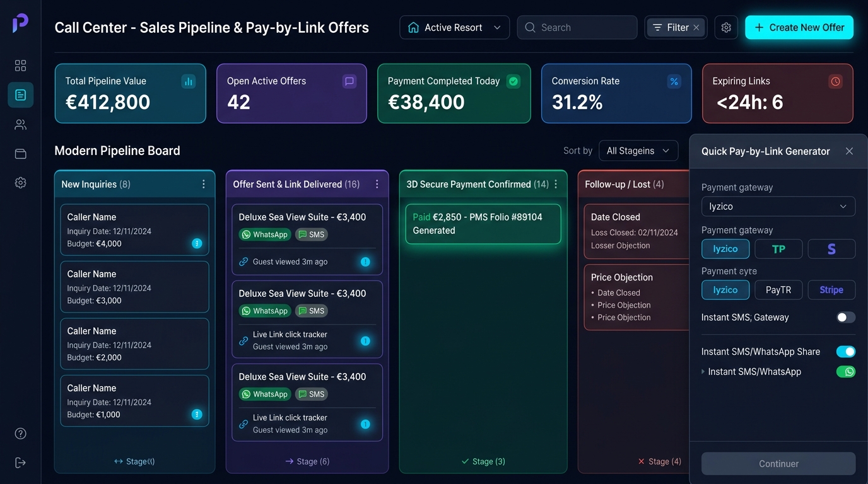The image size is (868, 484).
Task: Click the logout icon in sidebar
Action: (x=20, y=463)
